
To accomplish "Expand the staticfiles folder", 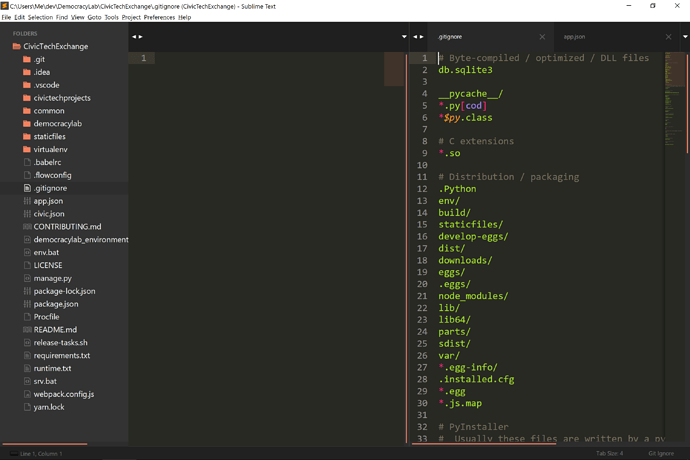I will pyautogui.click(x=27, y=136).
